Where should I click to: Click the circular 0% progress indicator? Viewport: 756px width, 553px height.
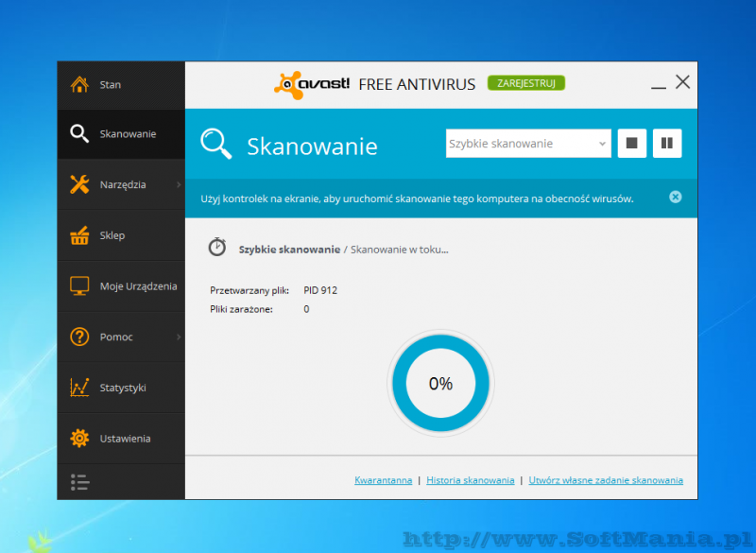point(440,384)
